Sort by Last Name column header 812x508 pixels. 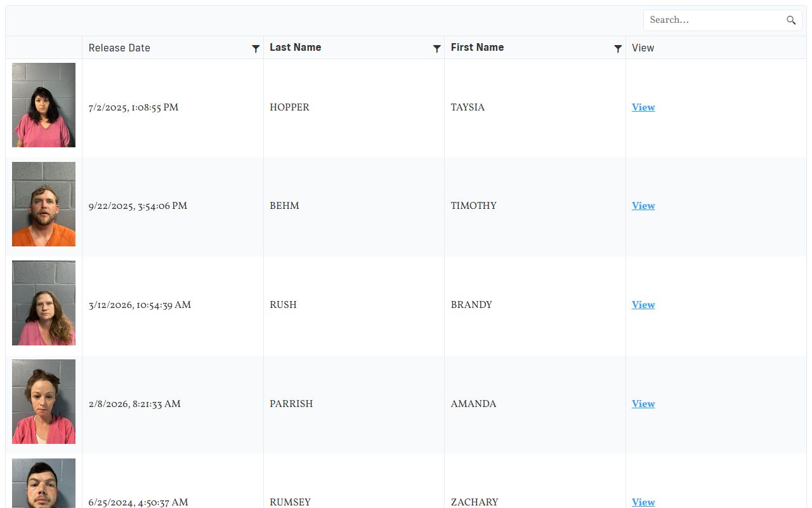click(x=295, y=47)
